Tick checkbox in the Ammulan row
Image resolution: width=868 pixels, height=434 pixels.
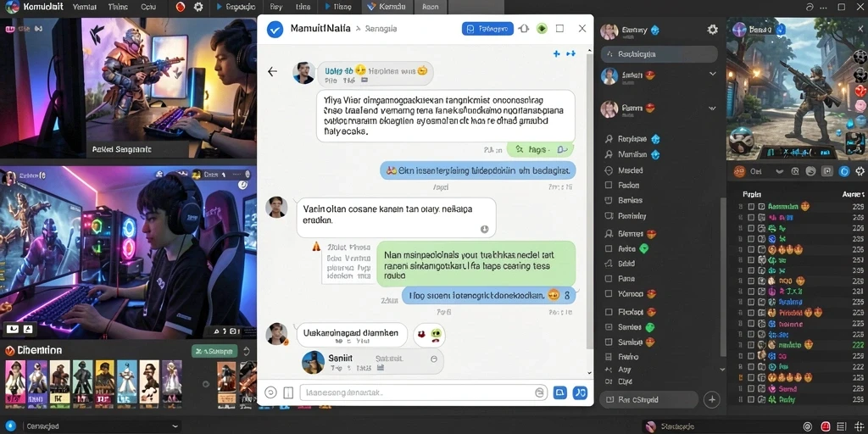(x=751, y=207)
